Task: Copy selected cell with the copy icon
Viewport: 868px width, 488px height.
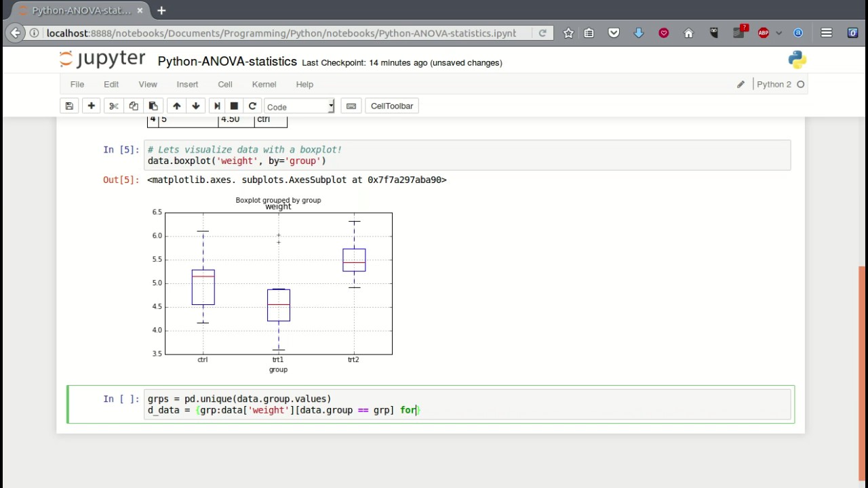Action: point(134,106)
